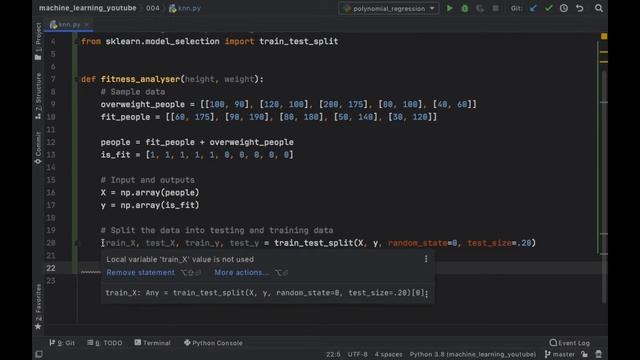Click the train_test_split call on line 20
640x360 pixels.
pyautogui.click(x=313, y=243)
